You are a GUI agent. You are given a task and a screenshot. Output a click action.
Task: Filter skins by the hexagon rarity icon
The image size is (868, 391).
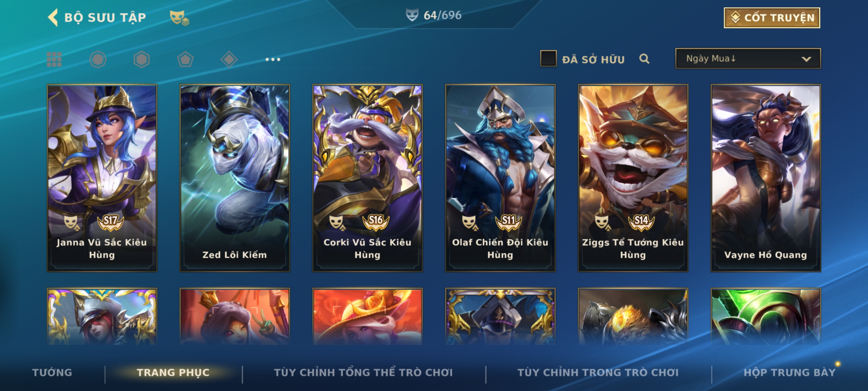[141, 59]
